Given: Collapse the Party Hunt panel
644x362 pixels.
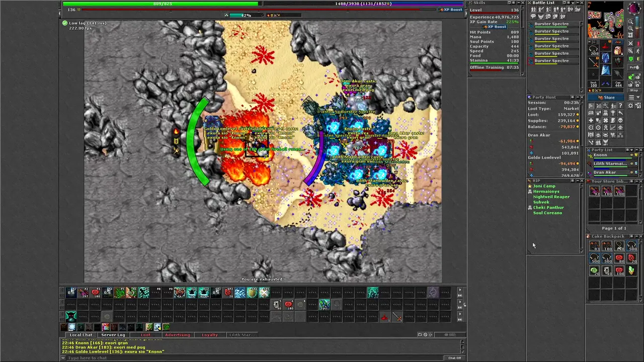Looking at the screenshot, I should (x=578, y=98).
